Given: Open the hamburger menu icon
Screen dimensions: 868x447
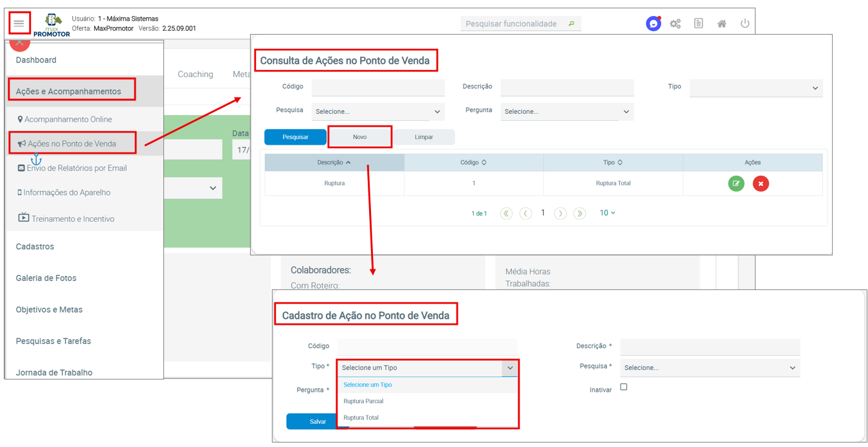Looking at the screenshot, I should (x=19, y=24).
